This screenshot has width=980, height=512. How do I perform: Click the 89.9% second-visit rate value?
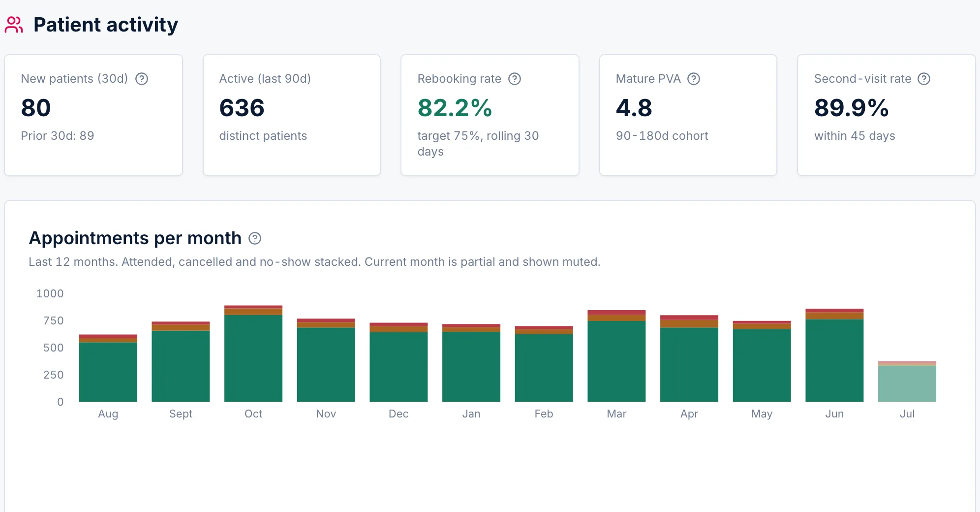point(851,108)
